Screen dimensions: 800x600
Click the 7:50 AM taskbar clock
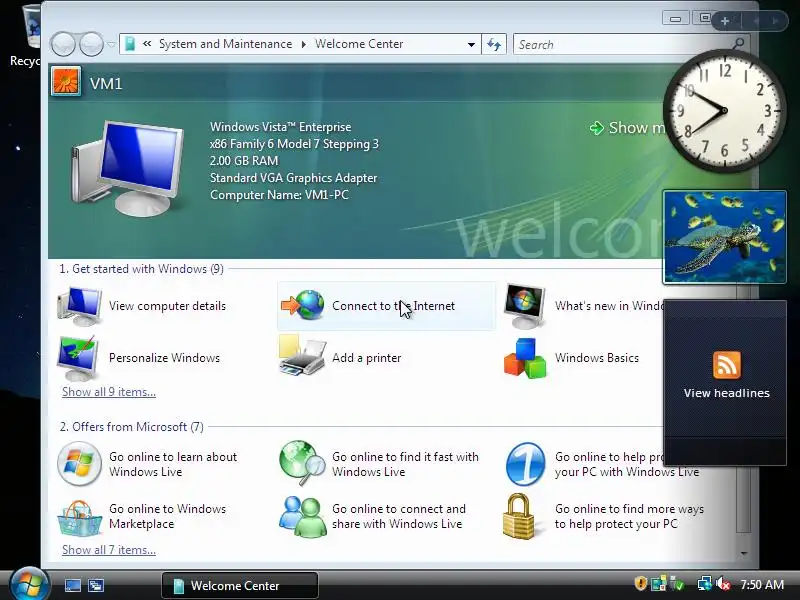[x=762, y=584]
